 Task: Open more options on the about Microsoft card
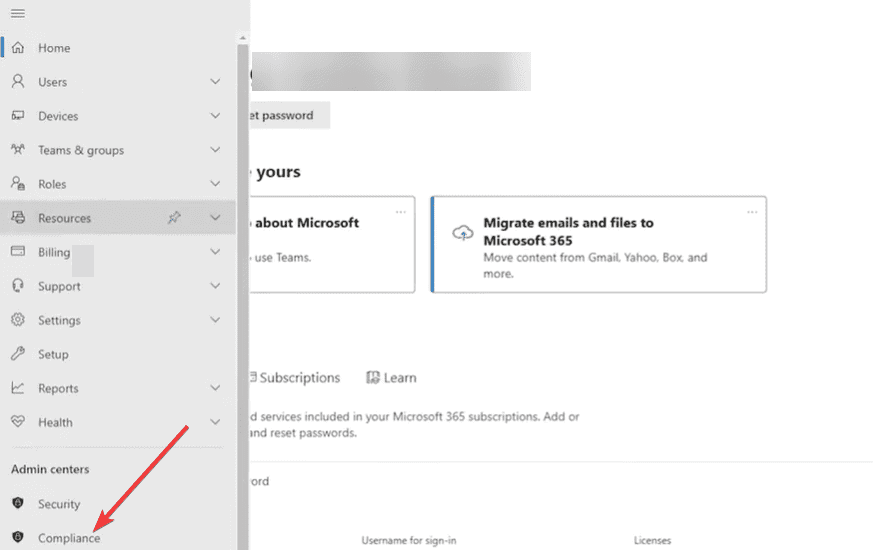[400, 212]
